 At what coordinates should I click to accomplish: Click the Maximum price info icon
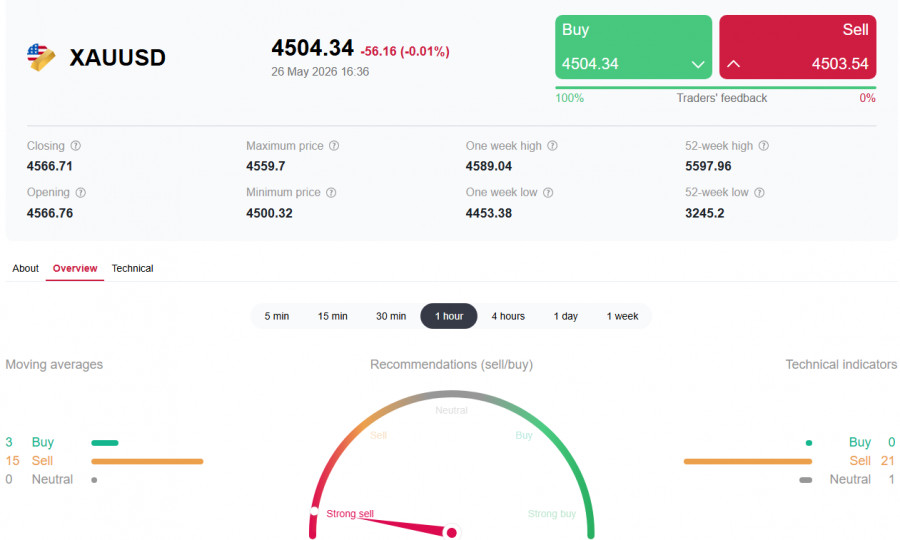pos(334,146)
